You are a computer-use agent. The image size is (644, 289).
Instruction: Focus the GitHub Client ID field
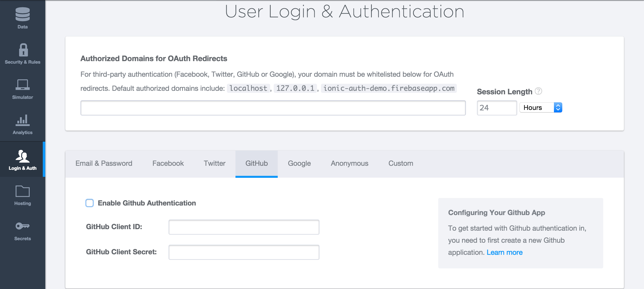pyautogui.click(x=244, y=227)
